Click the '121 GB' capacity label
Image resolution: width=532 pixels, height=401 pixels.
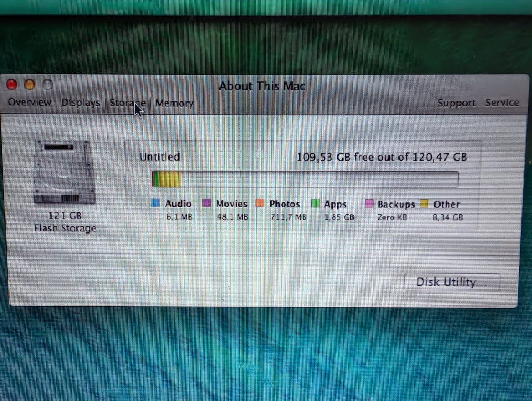click(x=65, y=216)
